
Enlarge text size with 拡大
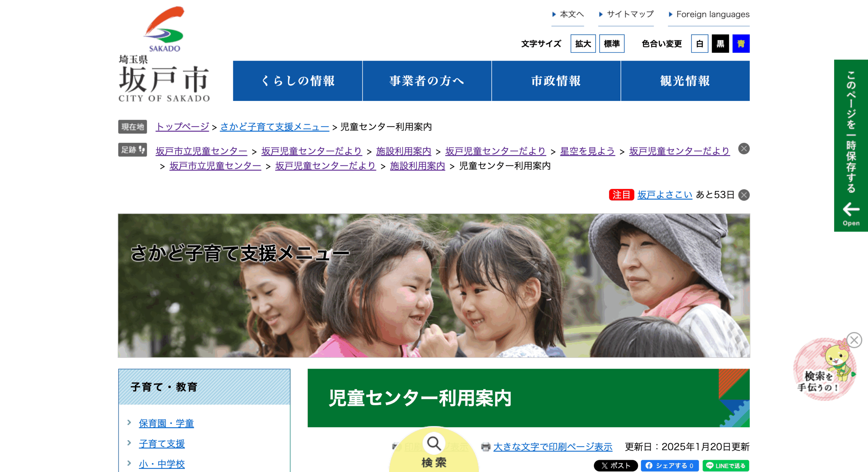click(583, 44)
